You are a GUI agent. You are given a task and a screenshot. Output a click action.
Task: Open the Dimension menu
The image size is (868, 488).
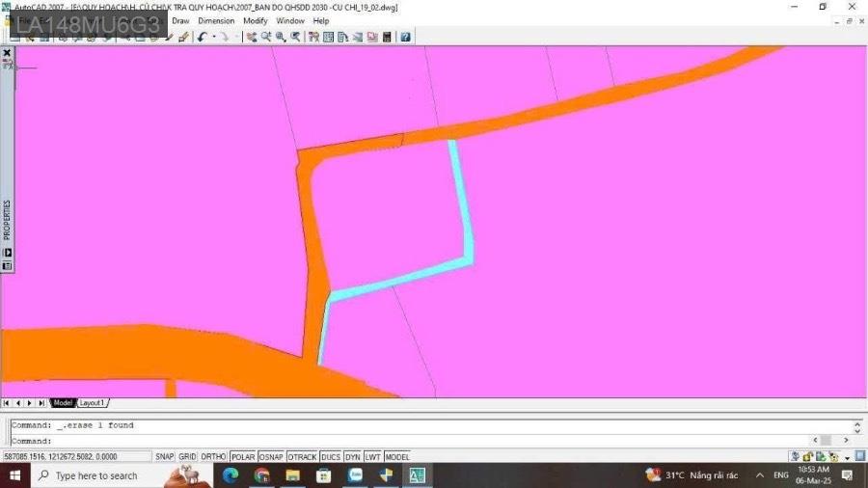(x=216, y=20)
